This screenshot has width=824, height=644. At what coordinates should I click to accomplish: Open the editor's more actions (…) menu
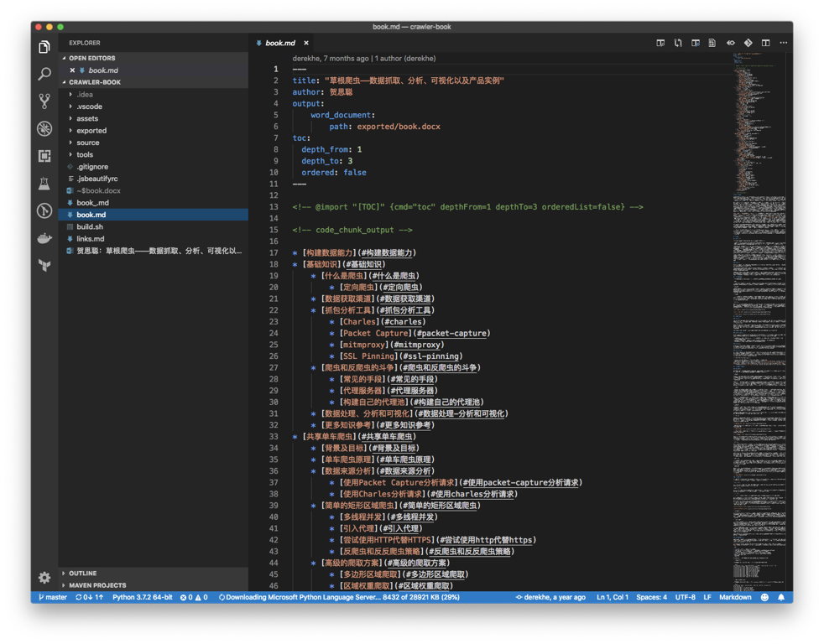pos(784,43)
